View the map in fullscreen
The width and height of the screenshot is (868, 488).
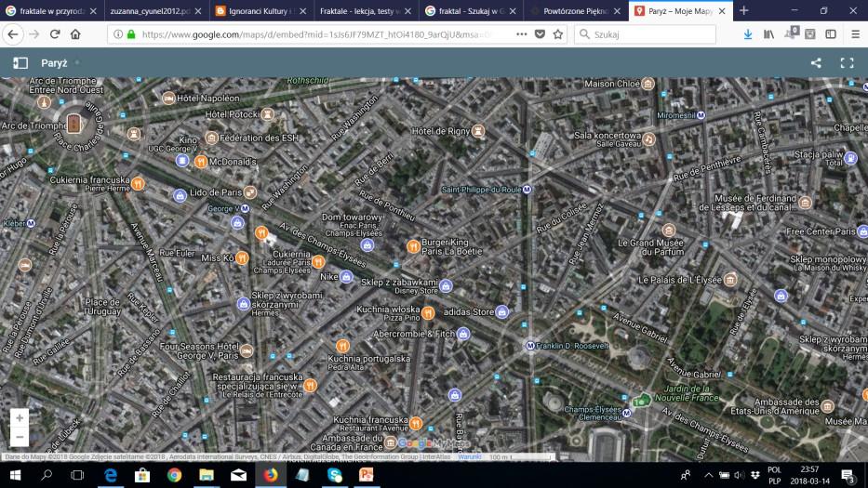point(847,63)
